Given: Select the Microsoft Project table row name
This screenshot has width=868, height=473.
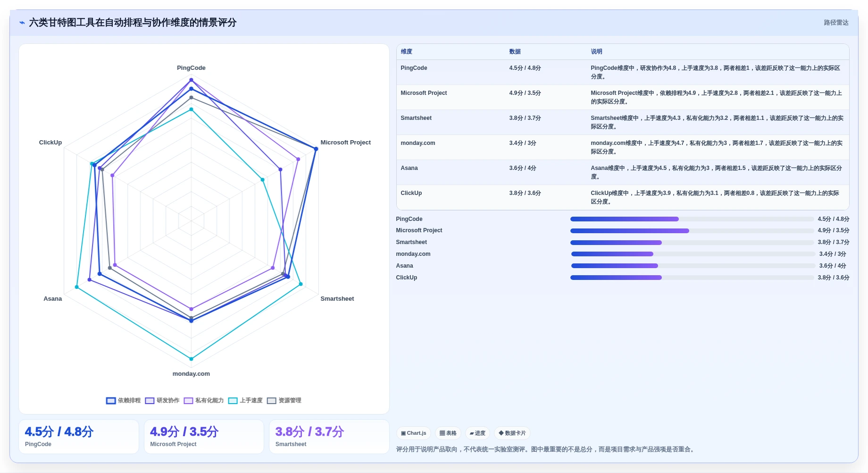Looking at the screenshot, I should point(424,93).
